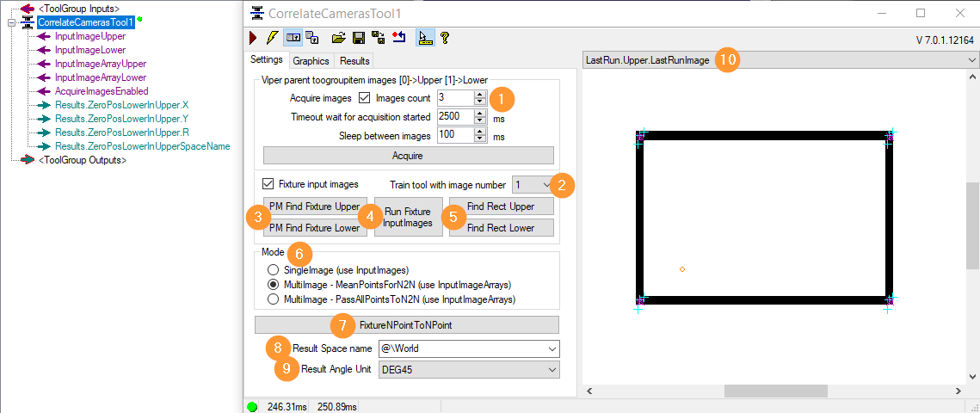Click the Find Rect Upper button
Screen dimensions: 980x413
point(502,206)
